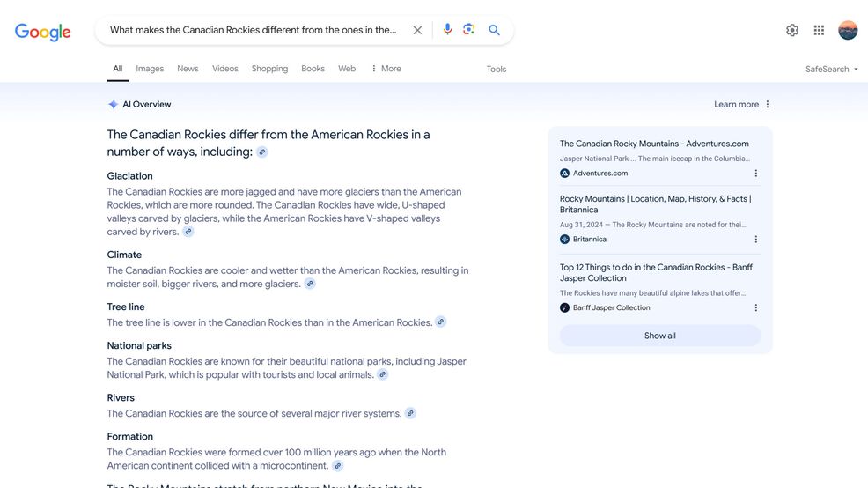The height and width of the screenshot is (488, 868).
Task: Switch to the Videos tab
Action: [225, 69]
